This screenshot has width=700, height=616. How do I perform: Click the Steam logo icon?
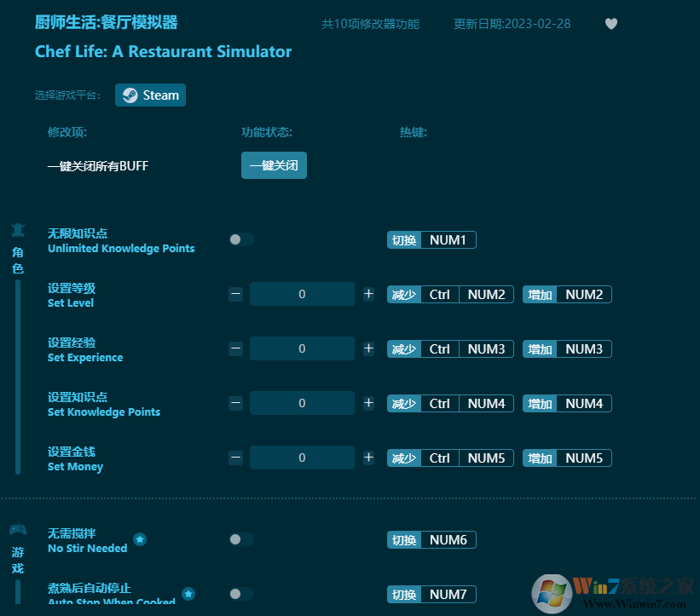click(130, 95)
